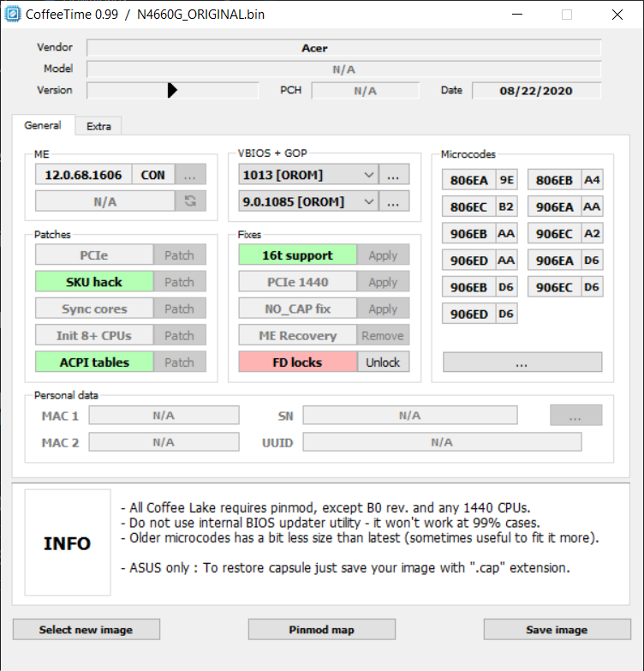Toggle the 16t support fix

297,255
